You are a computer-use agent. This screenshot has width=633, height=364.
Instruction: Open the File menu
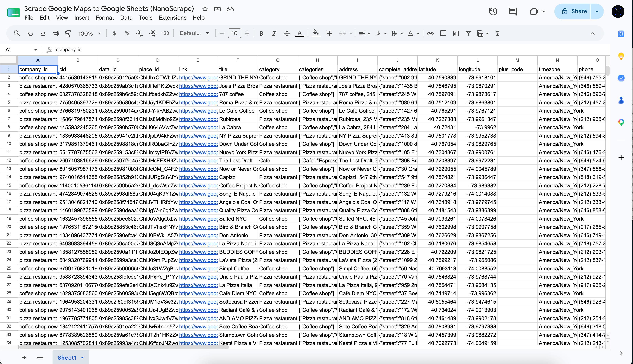pyautogui.click(x=29, y=18)
